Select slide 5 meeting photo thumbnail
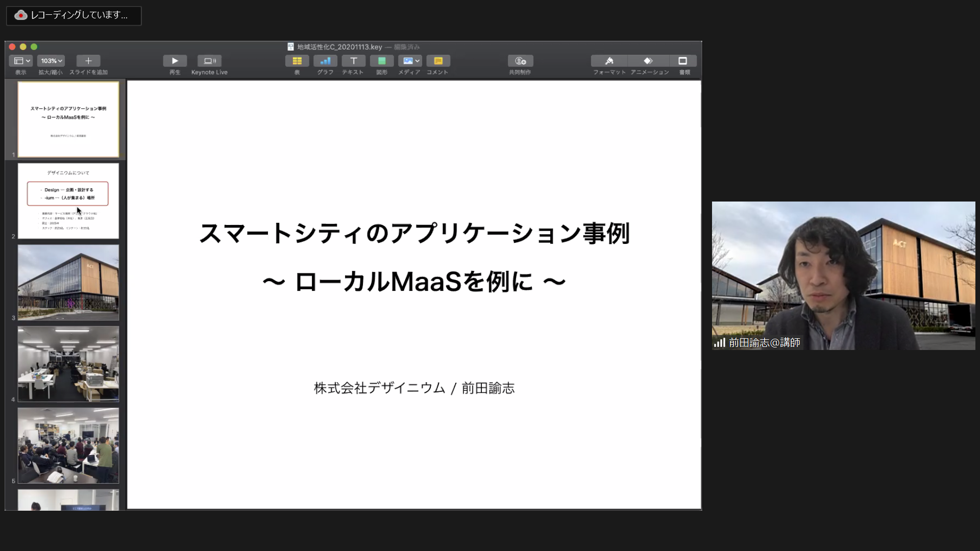 [68, 446]
